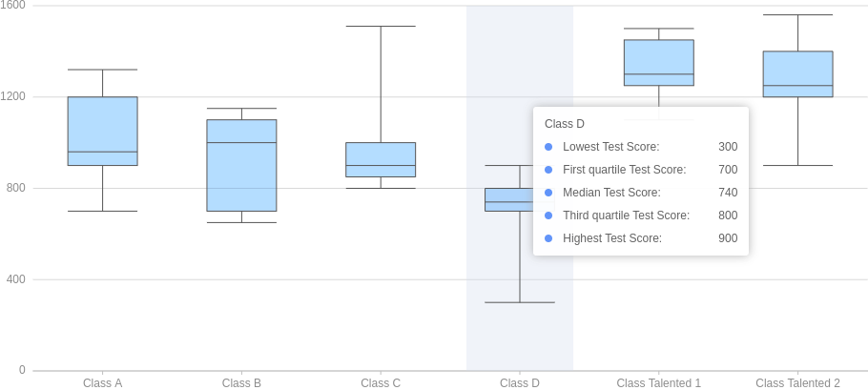
Task: Select the Class B box
Action: [242, 165]
